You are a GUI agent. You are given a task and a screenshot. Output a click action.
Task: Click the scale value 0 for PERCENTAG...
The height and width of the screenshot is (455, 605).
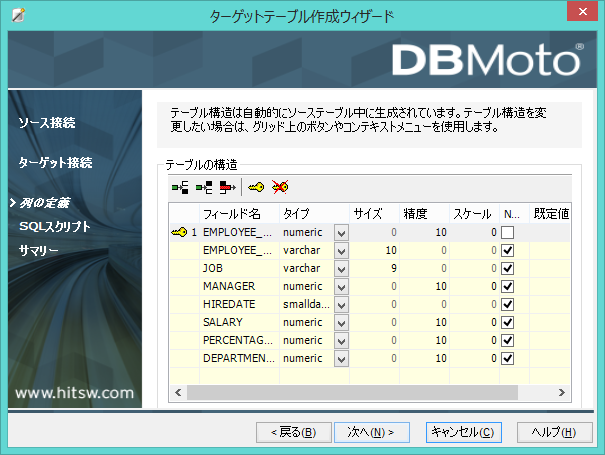click(x=475, y=340)
